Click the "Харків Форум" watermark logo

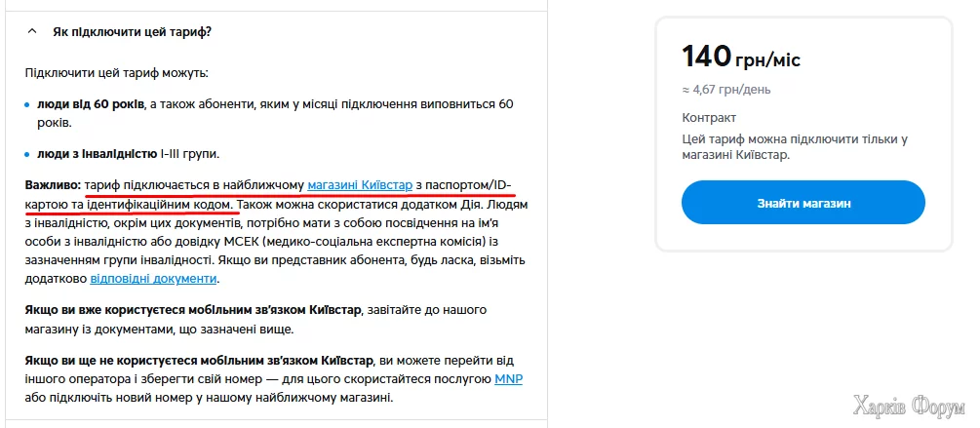coord(909,406)
